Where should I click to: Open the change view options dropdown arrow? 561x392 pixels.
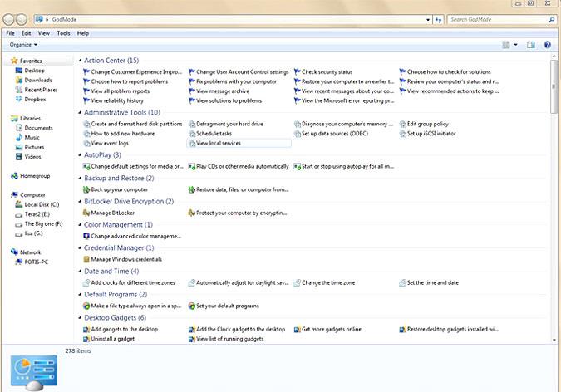pos(515,45)
